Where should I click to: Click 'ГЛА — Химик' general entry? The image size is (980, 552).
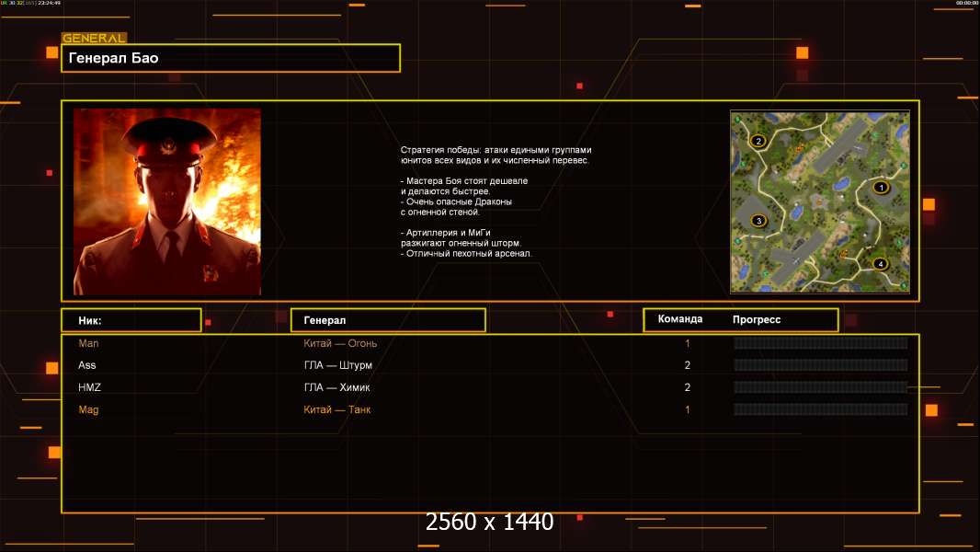pyautogui.click(x=336, y=387)
